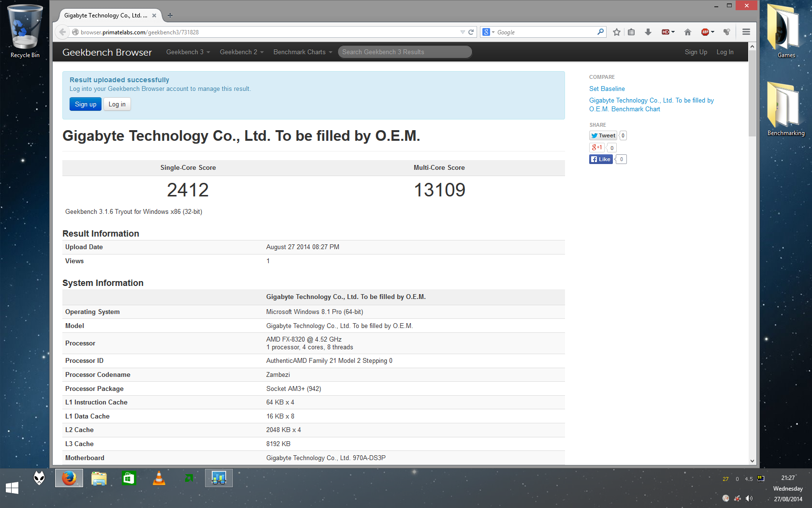This screenshot has width=812, height=508.
Task: Open File Explorer from the taskbar
Action: pyautogui.click(x=99, y=478)
